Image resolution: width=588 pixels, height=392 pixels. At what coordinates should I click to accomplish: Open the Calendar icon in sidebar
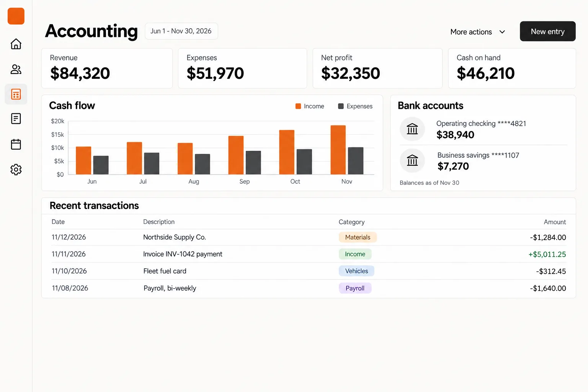click(16, 144)
